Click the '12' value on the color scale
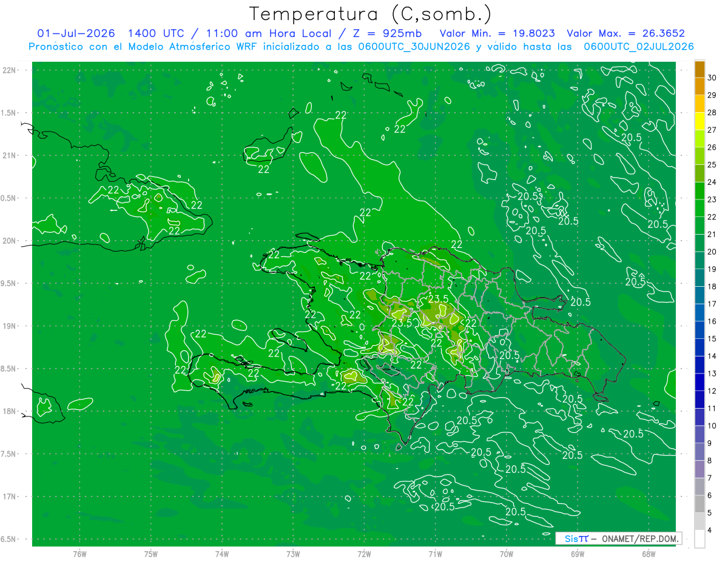Viewport: 728px width, 562px height. [x=712, y=391]
